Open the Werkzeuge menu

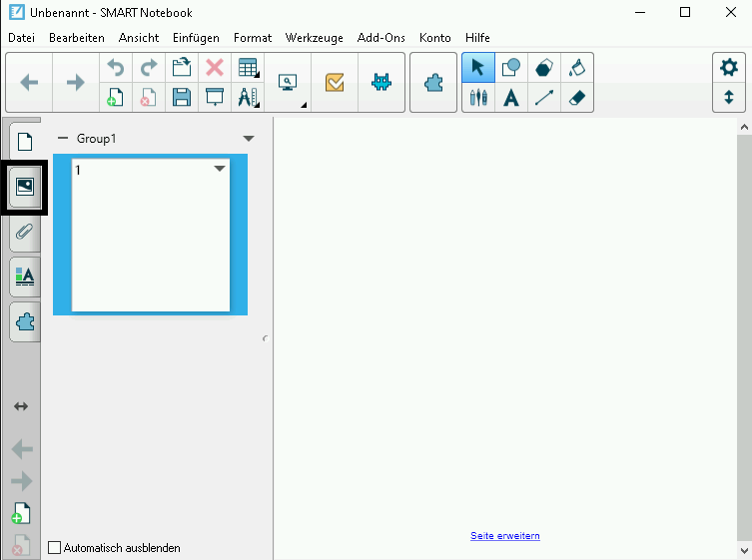pos(314,38)
